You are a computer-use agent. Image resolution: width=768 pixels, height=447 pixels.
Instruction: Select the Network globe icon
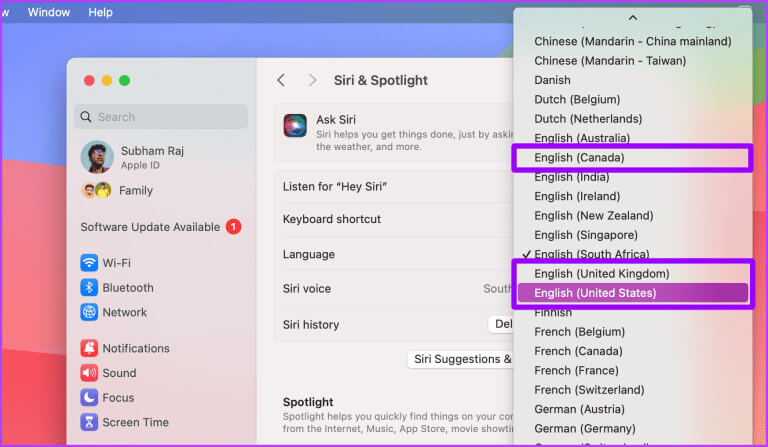click(89, 312)
